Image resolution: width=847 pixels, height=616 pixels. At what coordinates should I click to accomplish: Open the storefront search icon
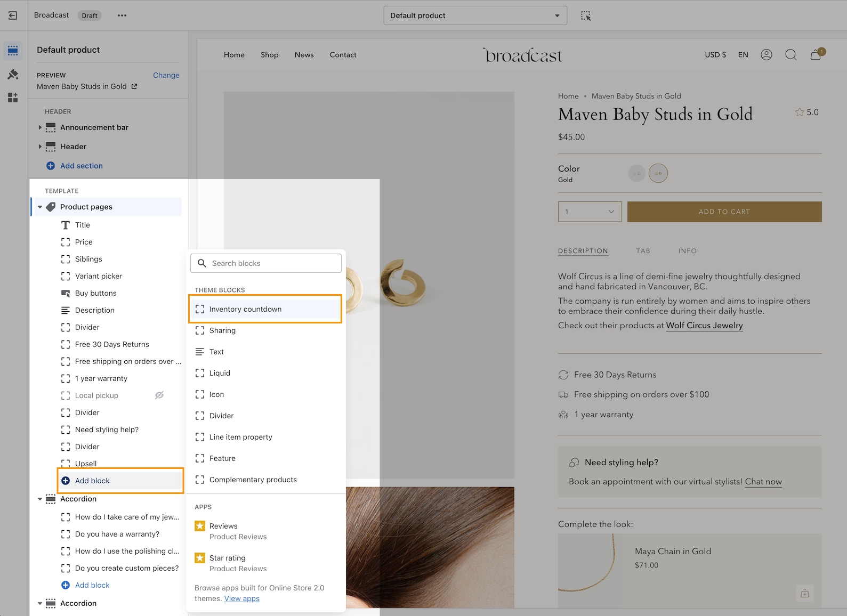[790, 55]
